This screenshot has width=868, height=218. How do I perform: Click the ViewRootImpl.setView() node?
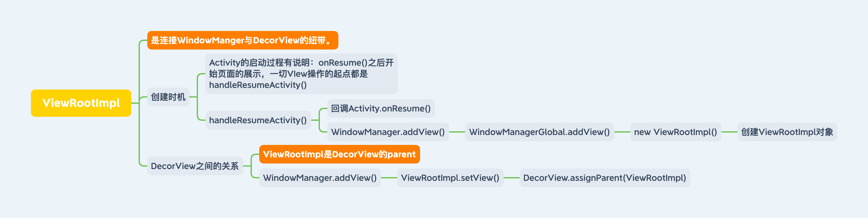450,178
